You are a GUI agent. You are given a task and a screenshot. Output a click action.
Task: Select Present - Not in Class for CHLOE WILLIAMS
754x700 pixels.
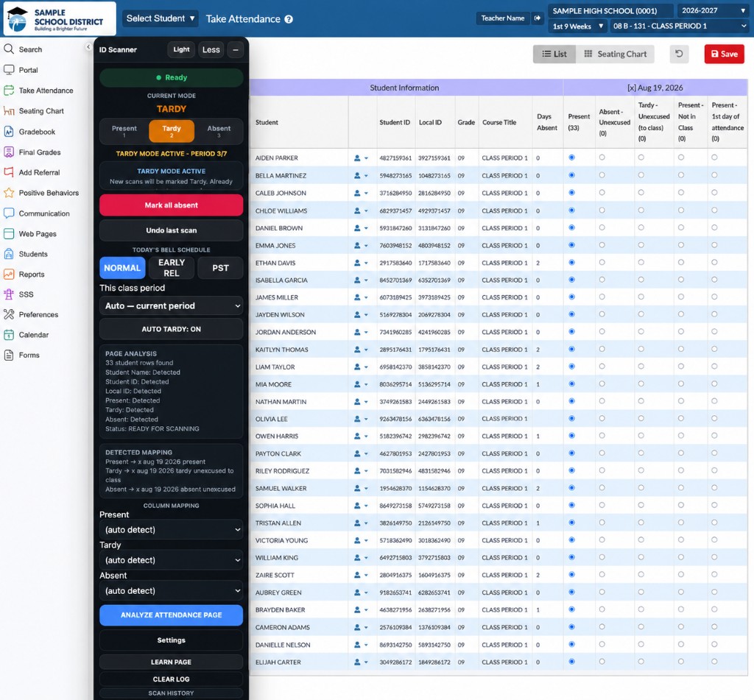pyautogui.click(x=681, y=210)
